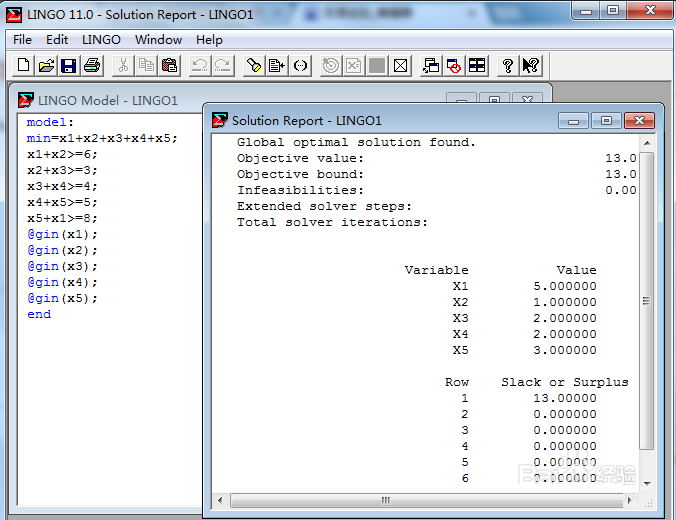
Task: Click the Copy toolbar icon
Action: 146,66
